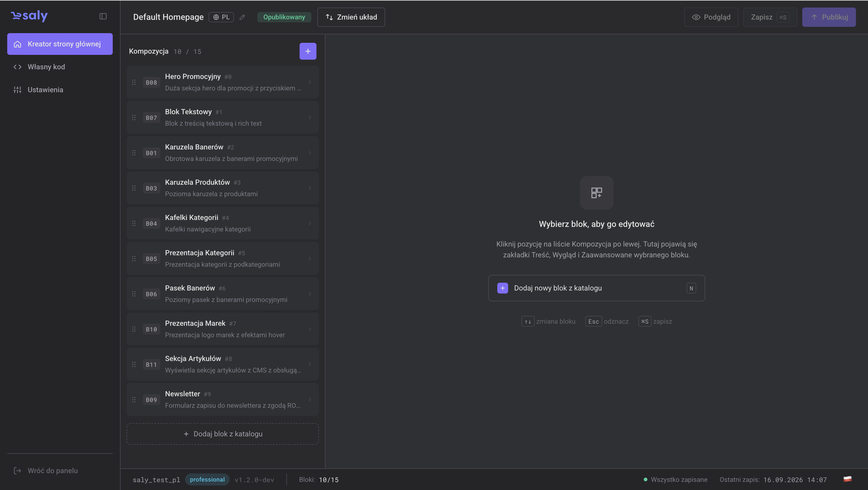This screenshot has width=868, height=490.
Task: Grab drag handle of Kafelki Kategorii
Action: click(134, 223)
